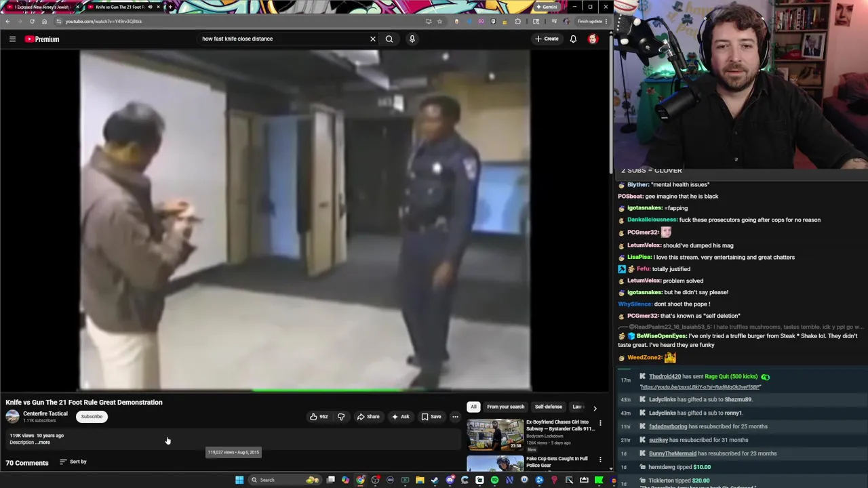The width and height of the screenshot is (868, 488).
Task: Focus the YouTube search field
Action: (283, 39)
